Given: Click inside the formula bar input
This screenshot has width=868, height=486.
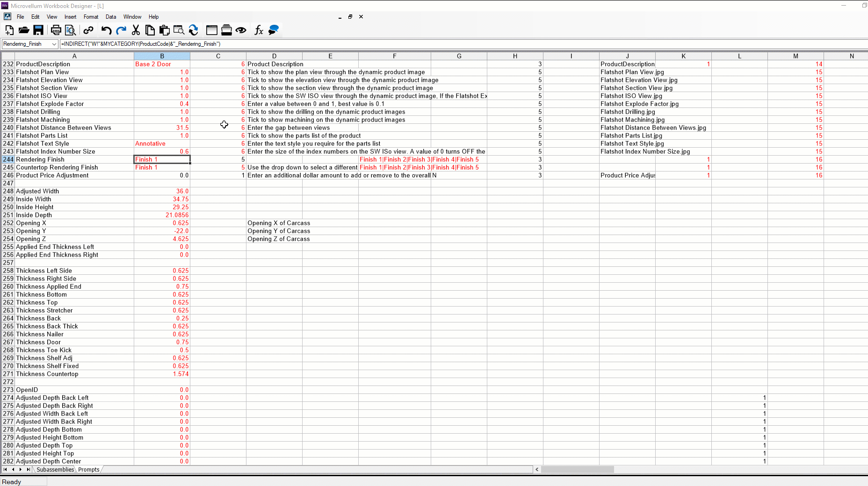Looking at the screenshot, I should pyautogui.click(x=421, y=44).
